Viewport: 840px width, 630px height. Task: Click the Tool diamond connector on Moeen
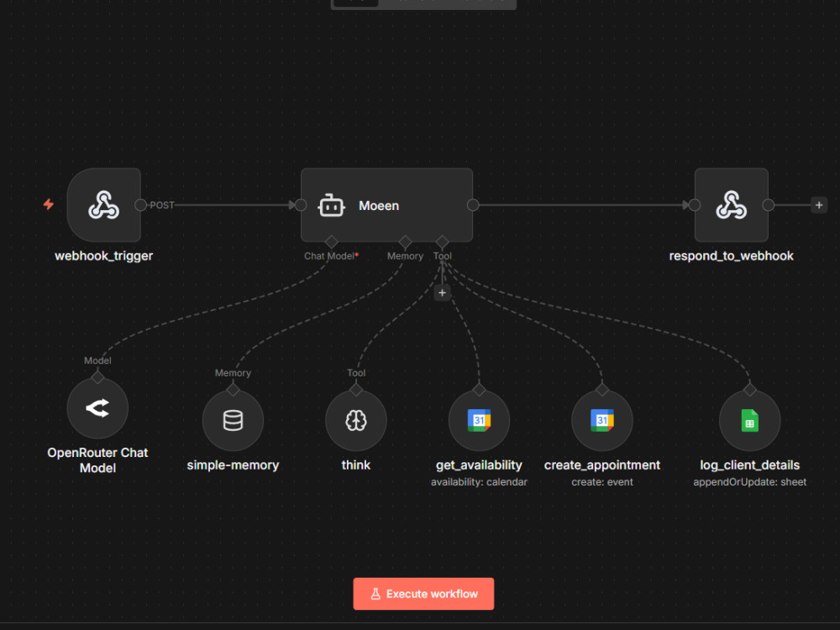[442, 242]
